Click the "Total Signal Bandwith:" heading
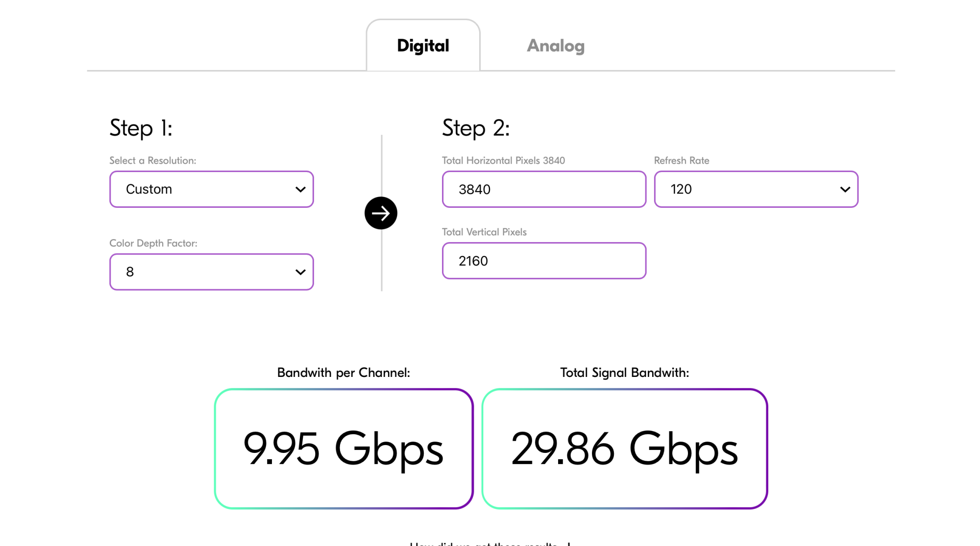This screenshot has height=546, width=980. 624,372
